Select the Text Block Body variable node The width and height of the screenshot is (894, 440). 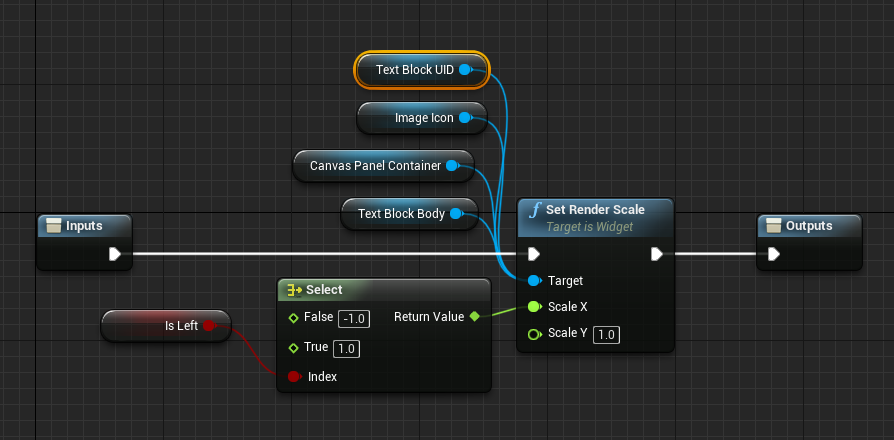409,214
